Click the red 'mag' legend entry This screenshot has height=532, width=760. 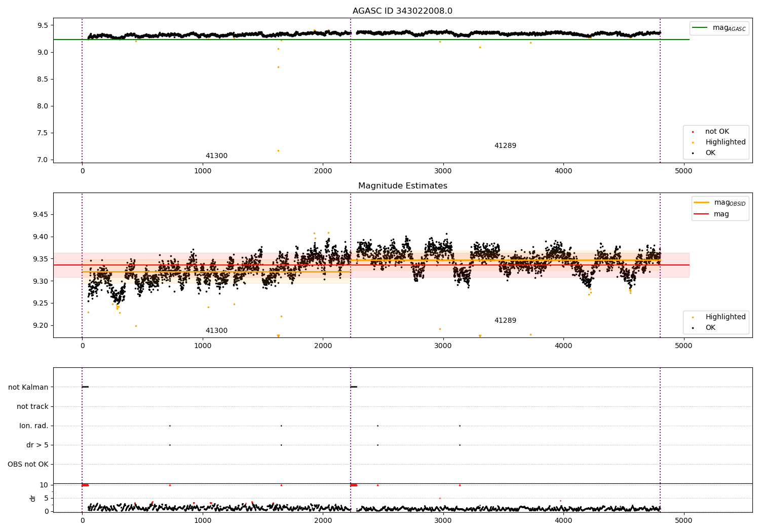point(721,214)
